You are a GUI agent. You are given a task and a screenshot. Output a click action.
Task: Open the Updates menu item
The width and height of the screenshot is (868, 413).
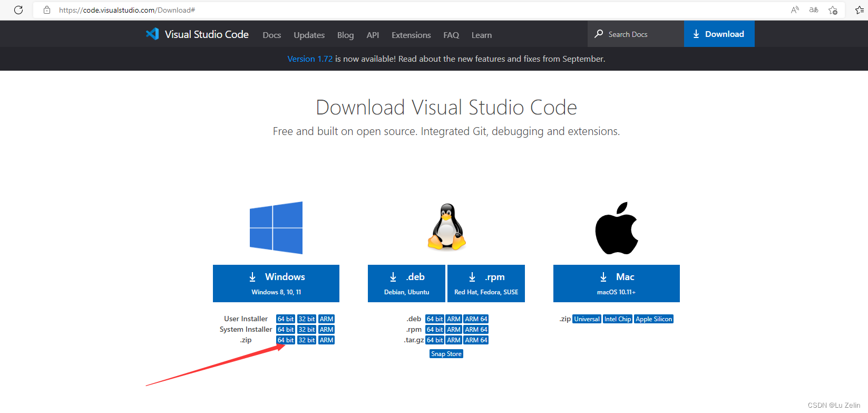click(x=309, y=35)
